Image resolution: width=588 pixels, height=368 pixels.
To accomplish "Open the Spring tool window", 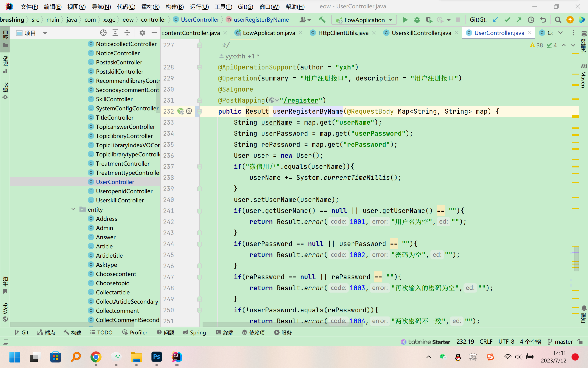I will tap(194, 333).
